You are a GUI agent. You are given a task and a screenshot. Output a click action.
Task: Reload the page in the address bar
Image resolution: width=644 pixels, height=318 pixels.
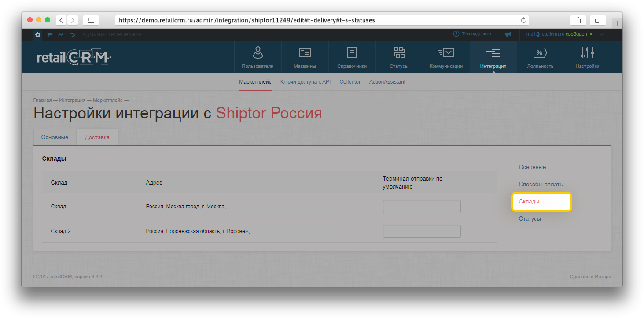pos(523,20)
